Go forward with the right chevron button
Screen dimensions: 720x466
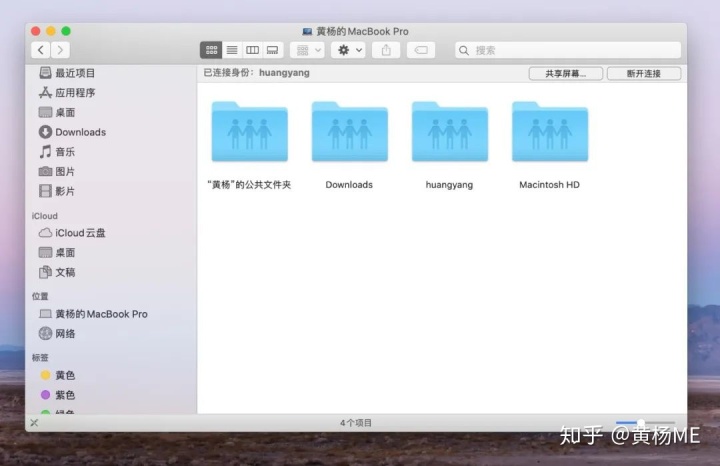coord(61,50)
